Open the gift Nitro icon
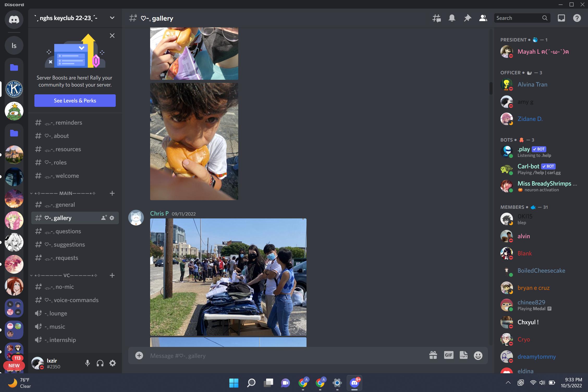This screenshot has height=392, width=588. (433, 355)
